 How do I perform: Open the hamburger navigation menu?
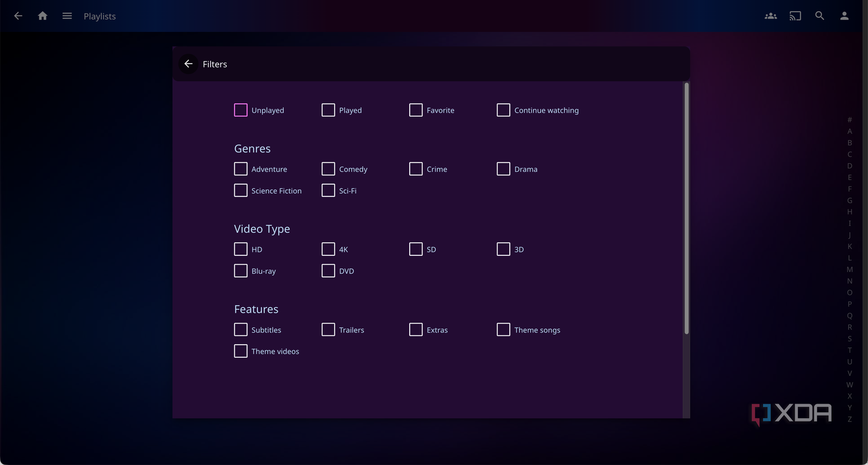67,16
